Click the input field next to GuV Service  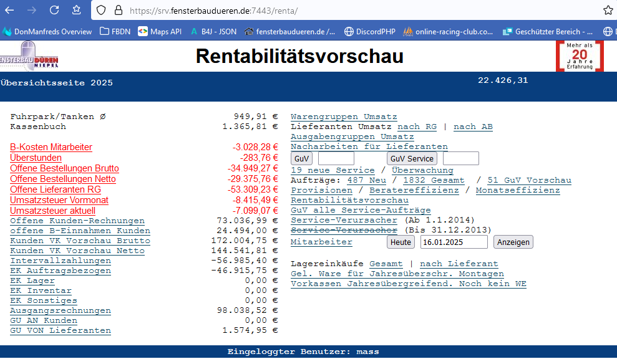pos(460,159)
